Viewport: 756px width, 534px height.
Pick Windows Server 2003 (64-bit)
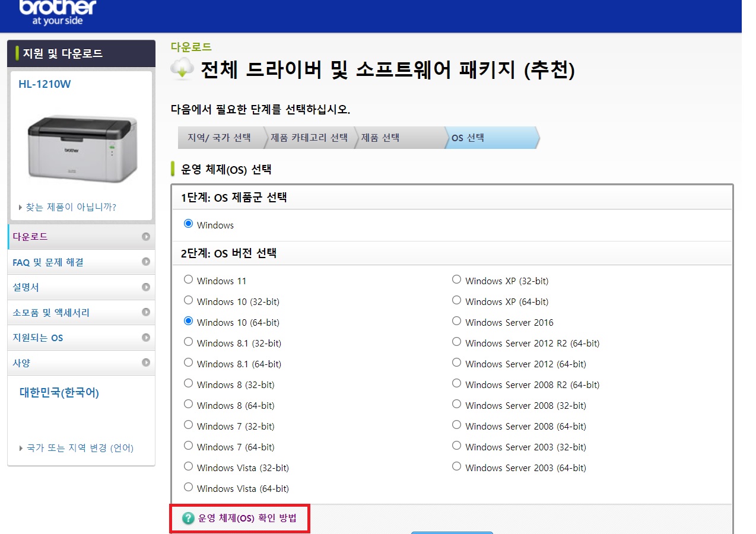[x=456, y=466]
